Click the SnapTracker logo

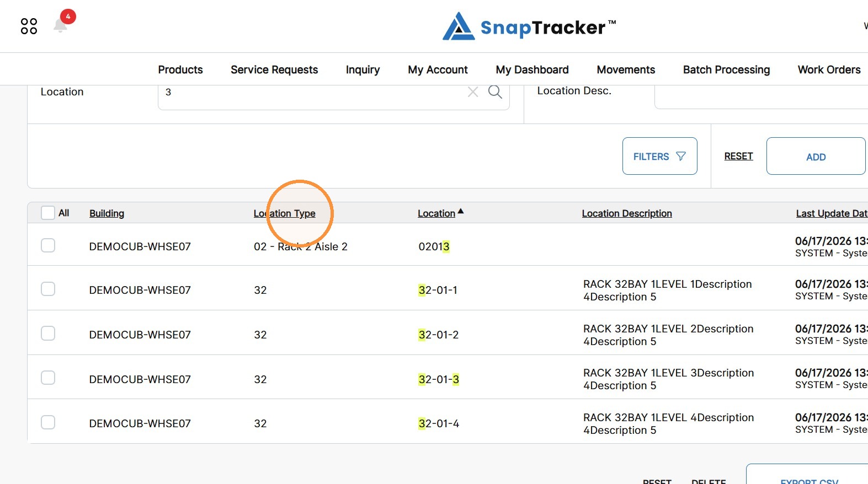(x=529, y=26)
